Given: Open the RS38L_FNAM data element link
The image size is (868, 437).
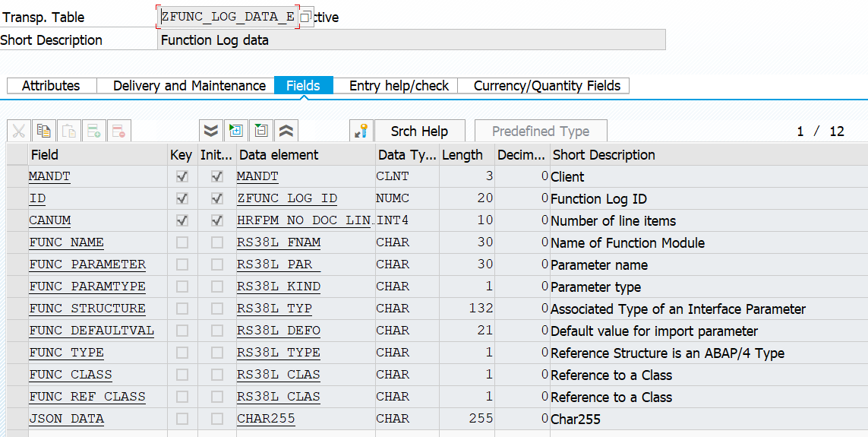Looking at the screenshot, I should point(279,242).
